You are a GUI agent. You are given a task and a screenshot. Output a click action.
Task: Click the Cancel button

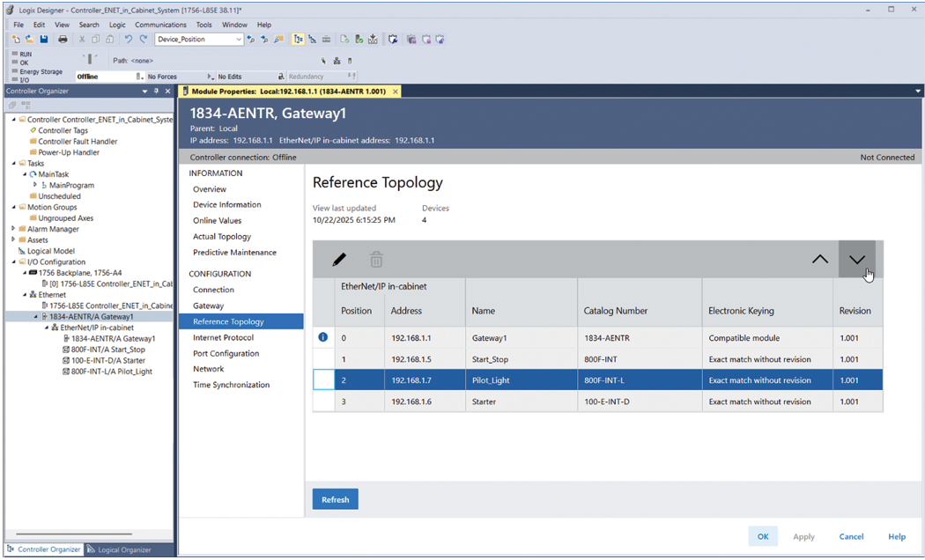tap(851, 536)
